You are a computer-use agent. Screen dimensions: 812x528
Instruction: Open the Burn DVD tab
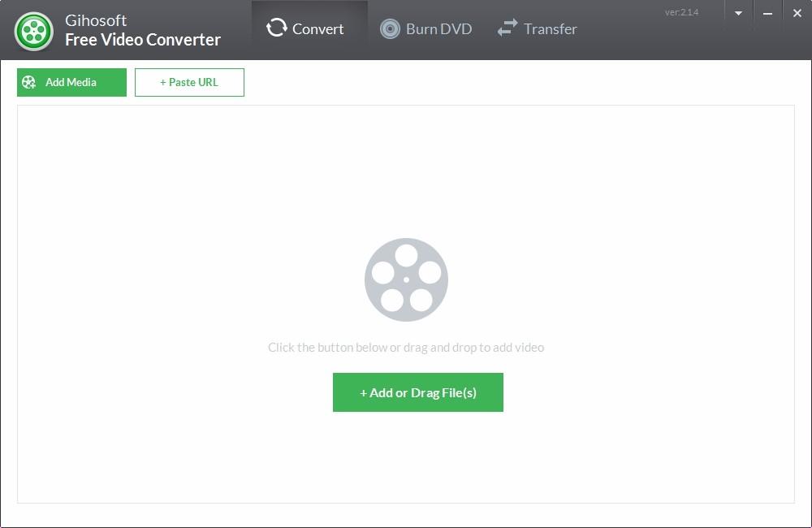tap(425, 29)
